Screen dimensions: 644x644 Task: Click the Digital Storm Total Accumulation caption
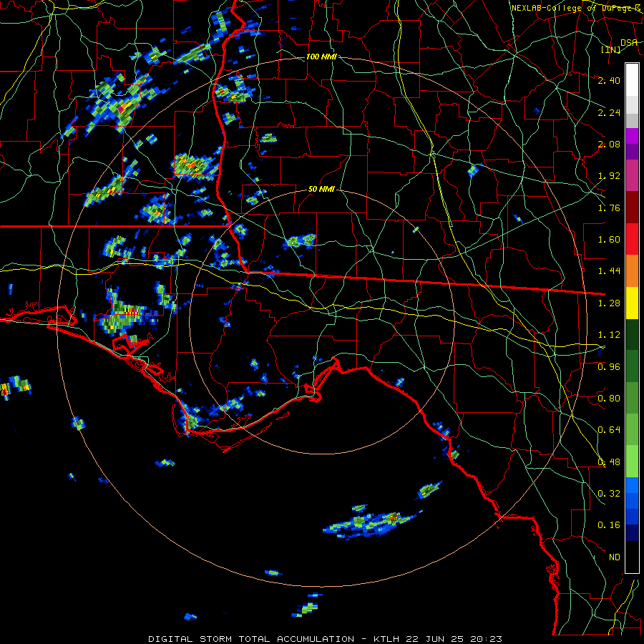(x=326, y=639)
